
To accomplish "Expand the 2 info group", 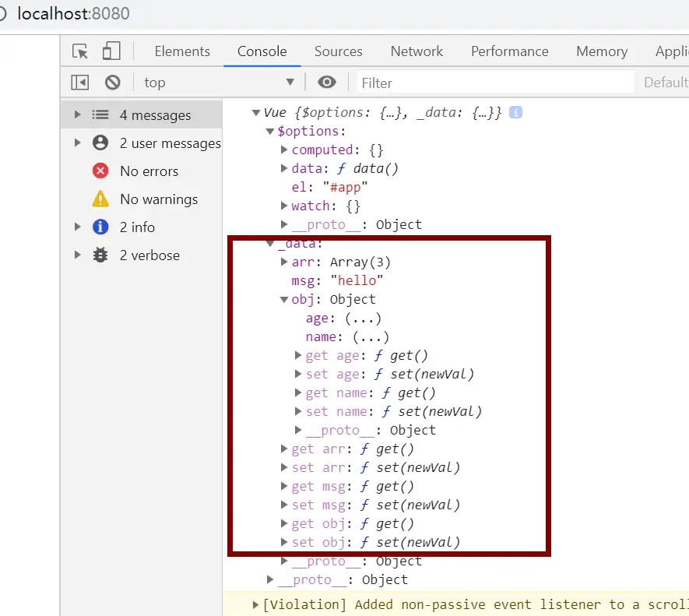I will click(77, 227).
